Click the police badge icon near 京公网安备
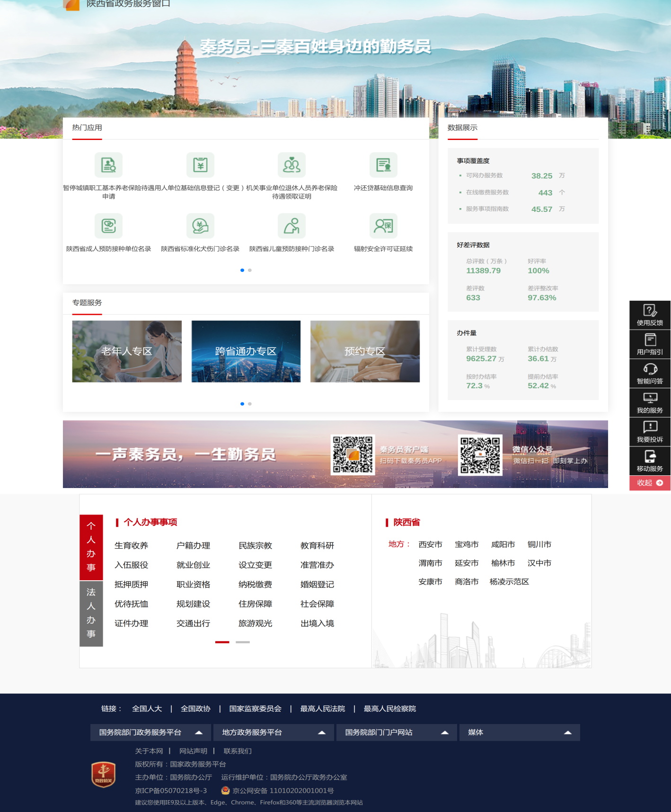 pos(226,790)
